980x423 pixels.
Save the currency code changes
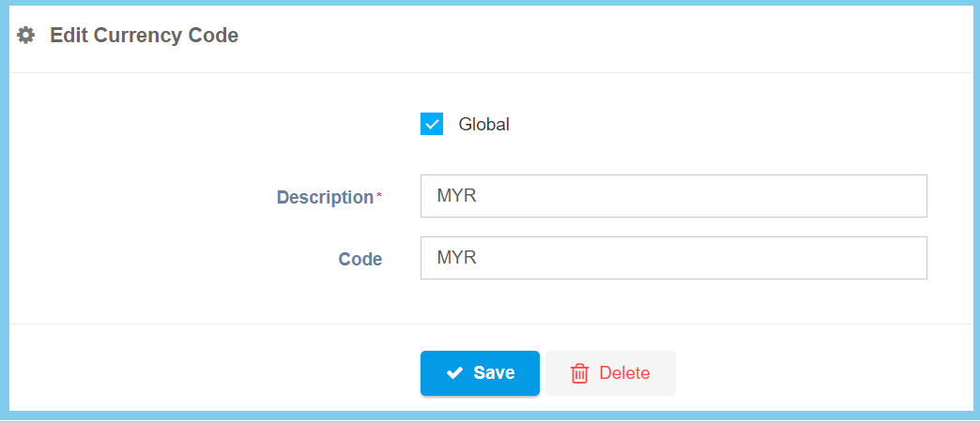pos(480,373)
